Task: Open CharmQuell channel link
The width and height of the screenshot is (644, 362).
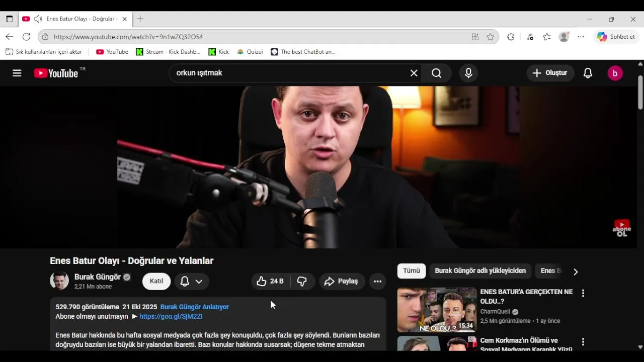Action: pyautogui.click(x=495, y=312)
